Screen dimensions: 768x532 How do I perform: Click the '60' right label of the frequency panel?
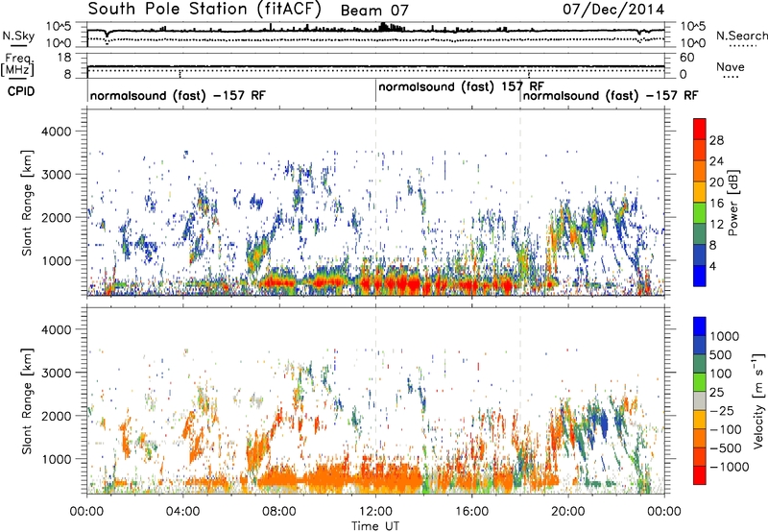coord(686,58)
